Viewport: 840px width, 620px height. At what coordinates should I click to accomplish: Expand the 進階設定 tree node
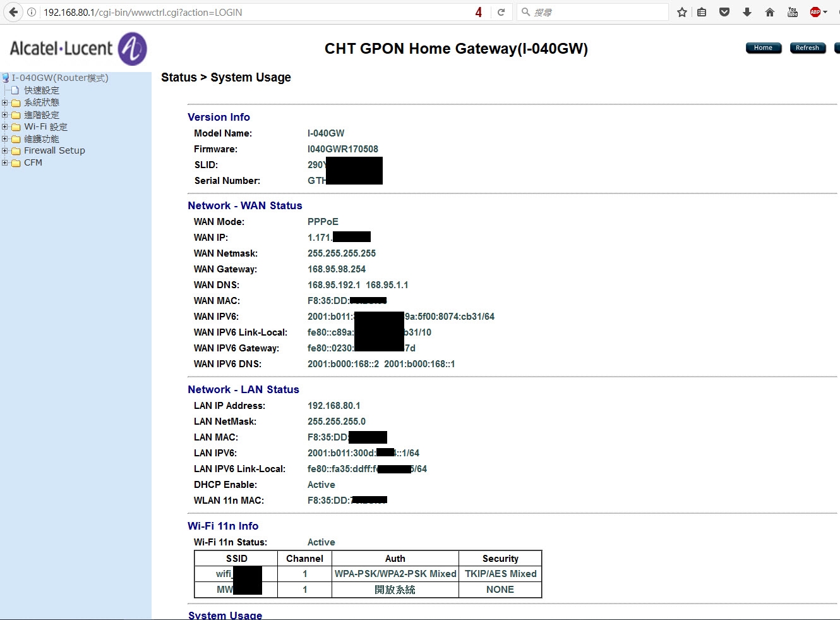4,115
